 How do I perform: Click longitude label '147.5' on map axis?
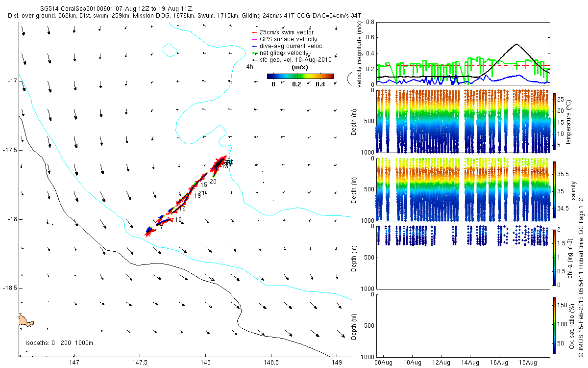[140, 363]
